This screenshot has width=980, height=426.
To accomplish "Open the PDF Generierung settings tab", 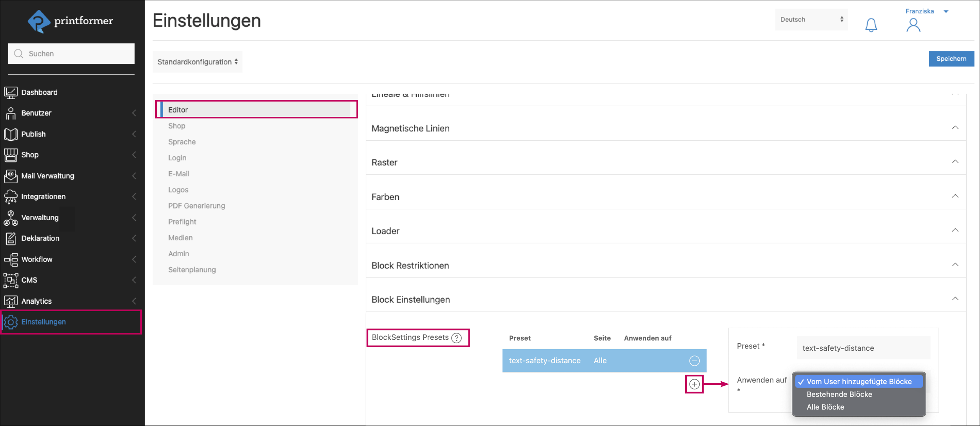I will 196,206.
